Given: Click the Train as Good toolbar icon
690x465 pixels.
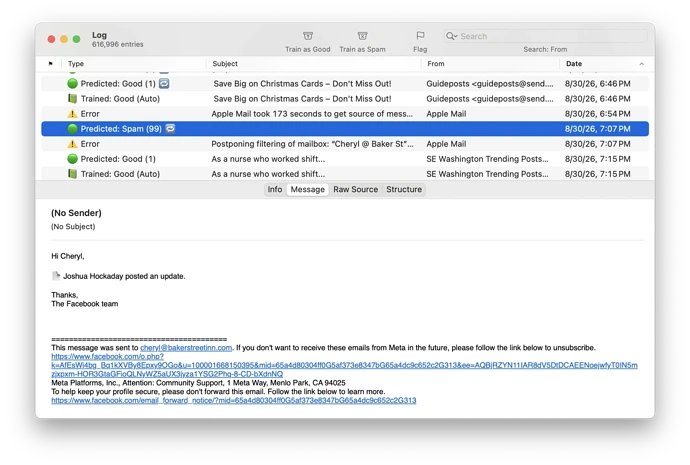Looking at the screenshot, I should click(x=308, y=36).
